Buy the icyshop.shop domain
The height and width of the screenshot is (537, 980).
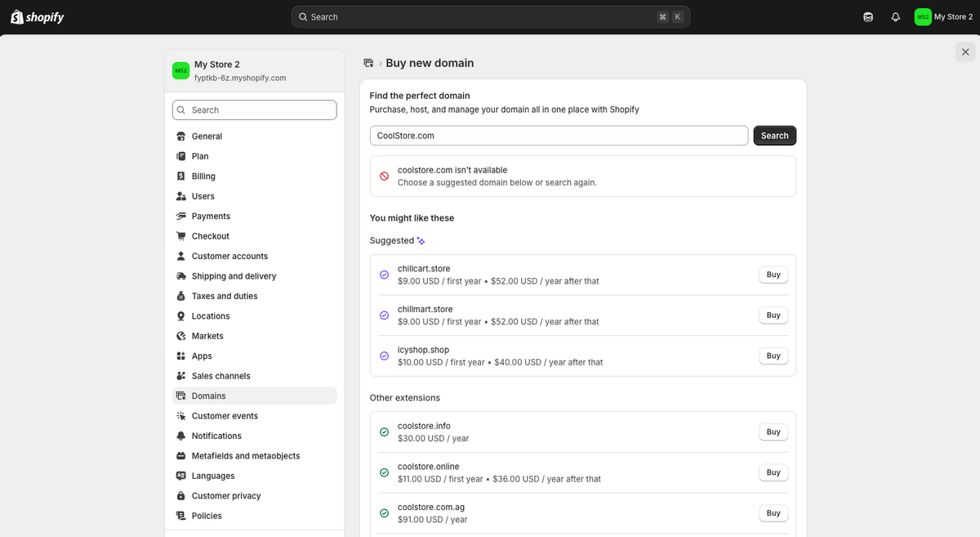(773, 356)
